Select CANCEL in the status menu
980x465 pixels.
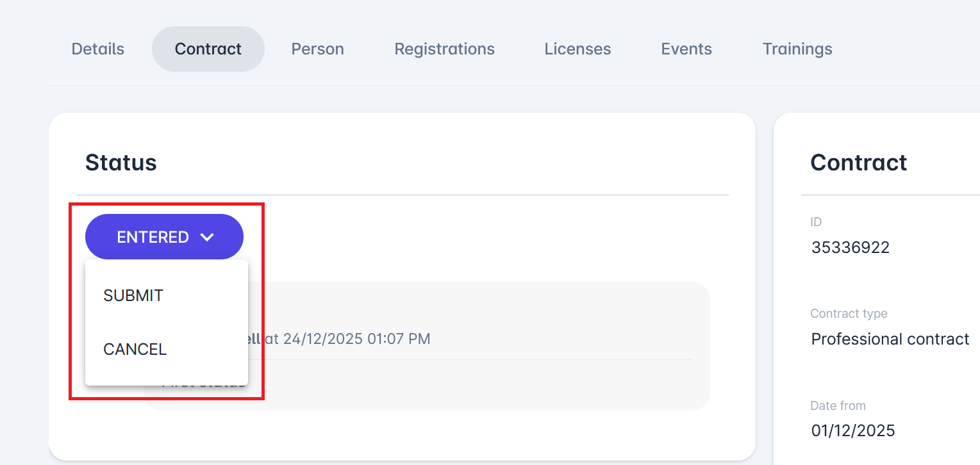click(135, 349)
